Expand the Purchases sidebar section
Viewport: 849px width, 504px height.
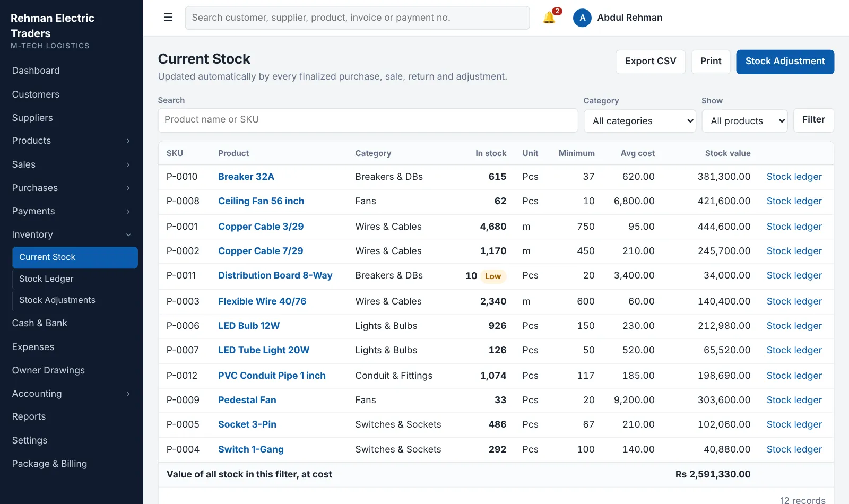(72, 188)
